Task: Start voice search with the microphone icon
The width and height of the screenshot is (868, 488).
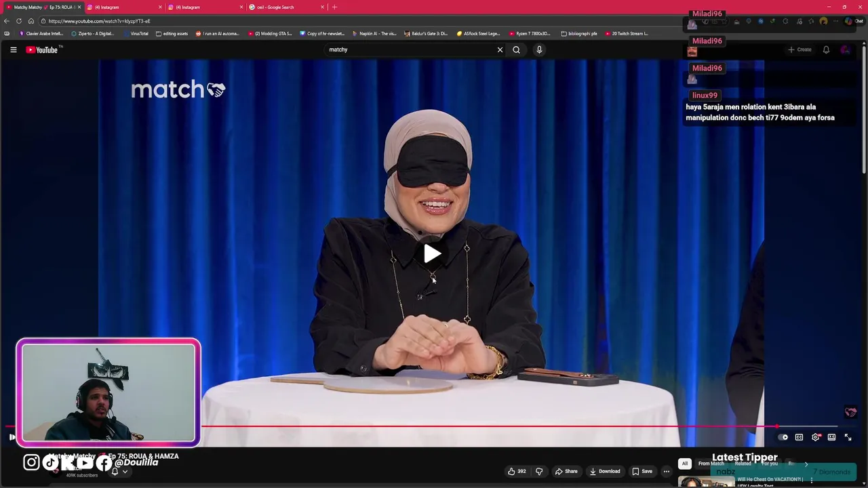Action: 539,49
